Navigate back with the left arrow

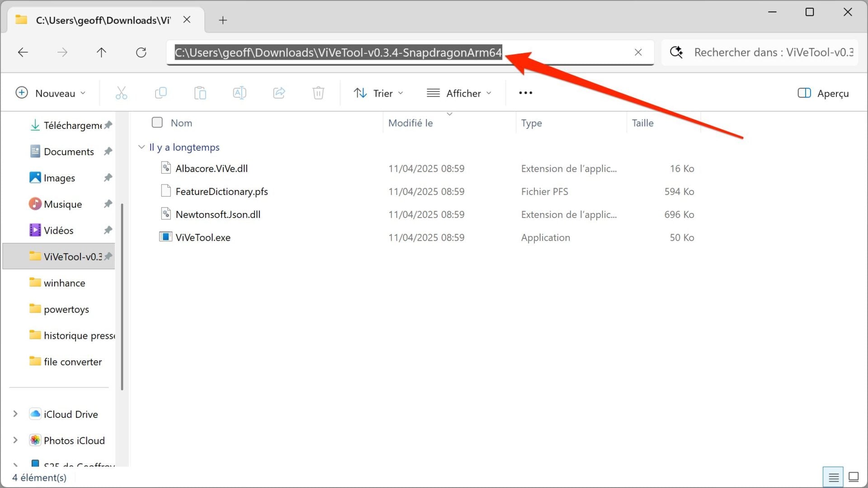coord(23,52)
